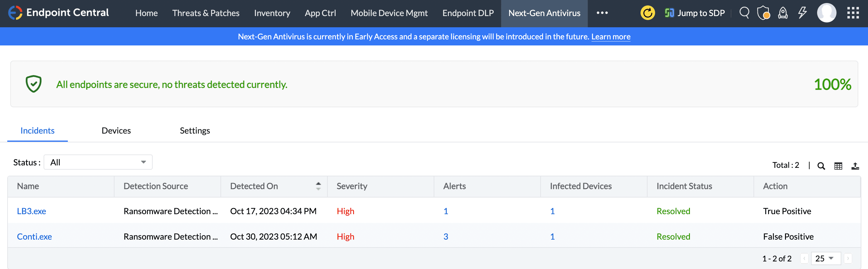Click the shield alert icon in header
This screenshot has height=269, width=868.
coord(763,13)
